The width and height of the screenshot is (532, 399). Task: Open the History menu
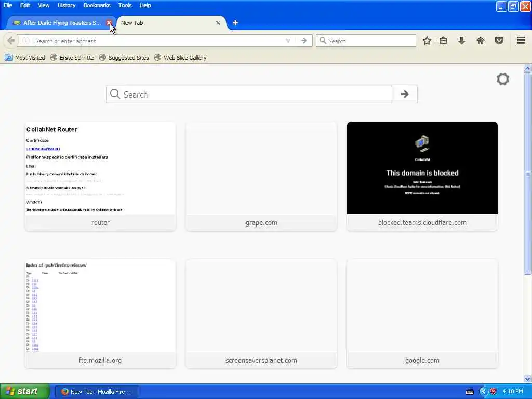coord(66,5)
